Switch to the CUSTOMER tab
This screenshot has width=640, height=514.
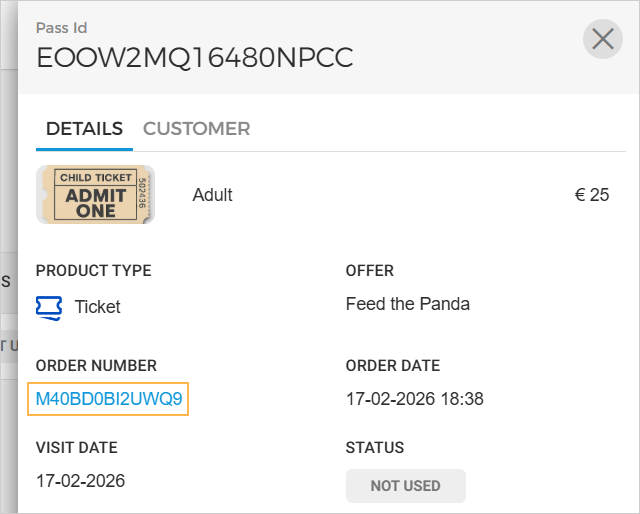(x=196, y=129)
